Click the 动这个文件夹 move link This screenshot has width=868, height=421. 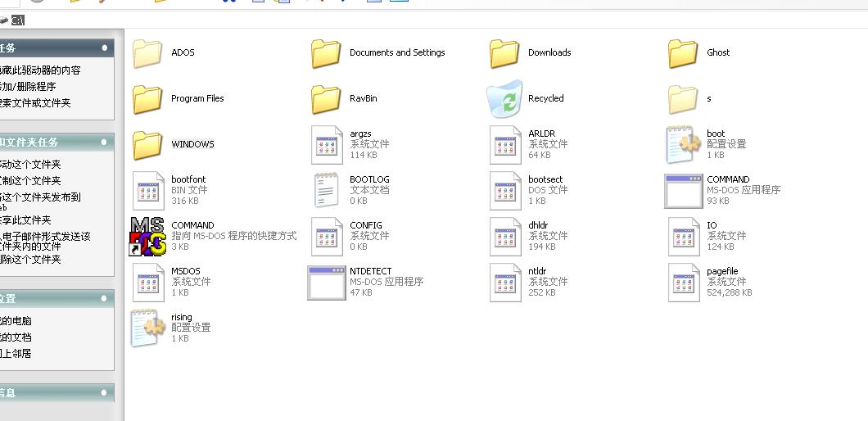[30, 165]
